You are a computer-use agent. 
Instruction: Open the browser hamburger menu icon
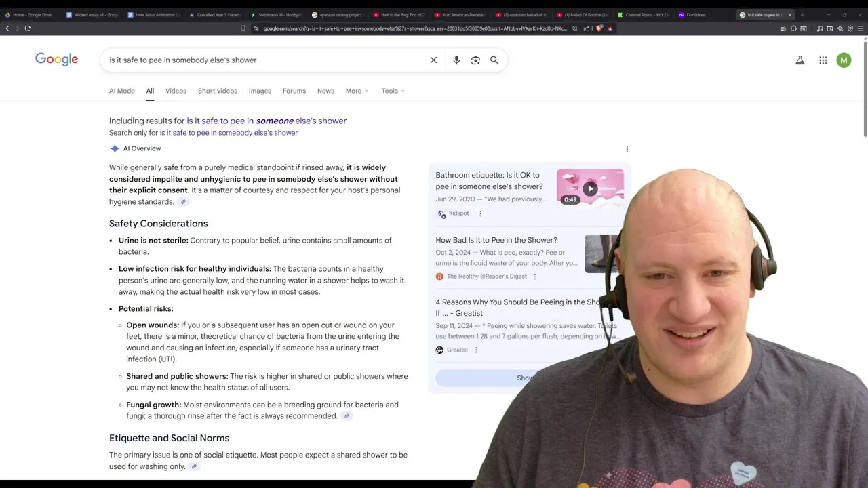click(861, 28)
